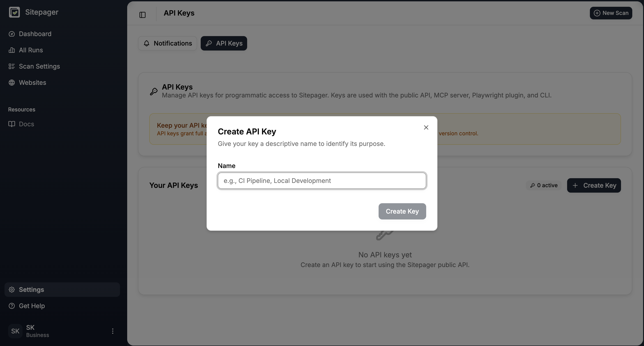Switch to the Notifications tab
Image resolution: width=644 pixels, height=346 pixels.
coord(167,43)
